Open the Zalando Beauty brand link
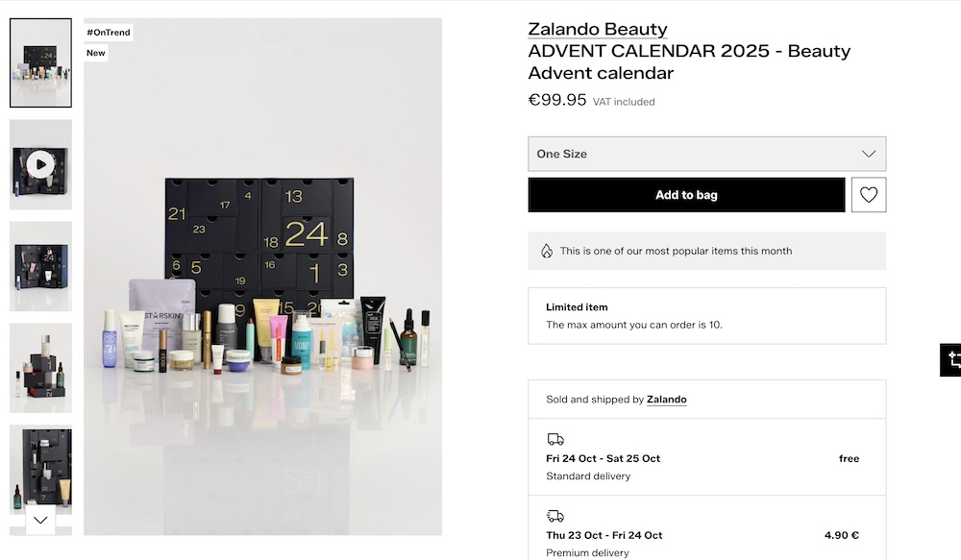Viewport: 961px width, 560px height. 598,30
